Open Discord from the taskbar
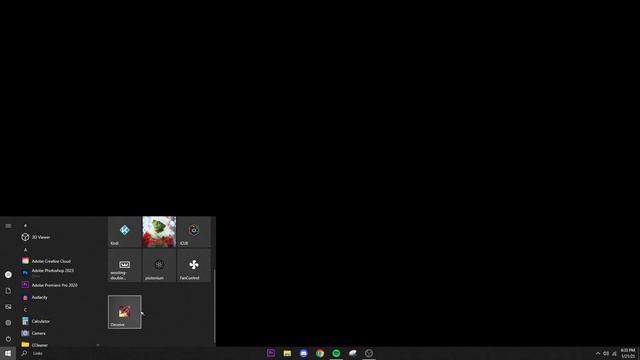Screen dimensions: 640x360 pyautogui.click(x=304, y=353)
